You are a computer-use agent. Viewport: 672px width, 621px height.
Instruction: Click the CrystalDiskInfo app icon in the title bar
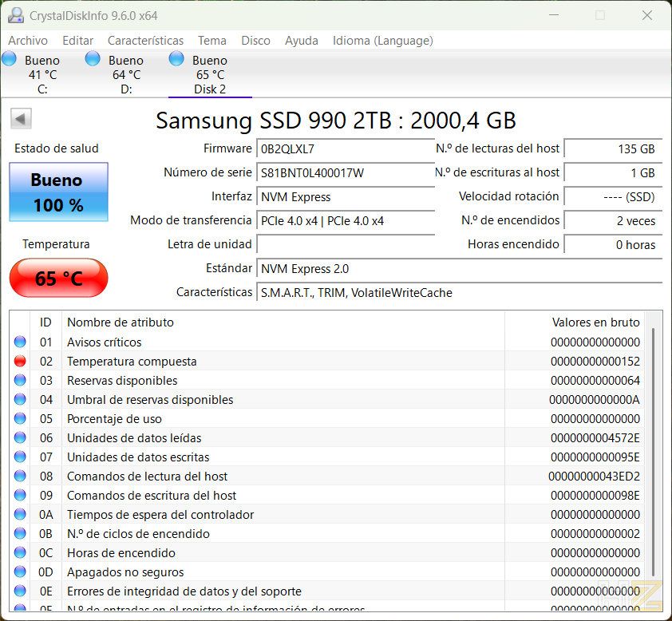pos(16,15)
